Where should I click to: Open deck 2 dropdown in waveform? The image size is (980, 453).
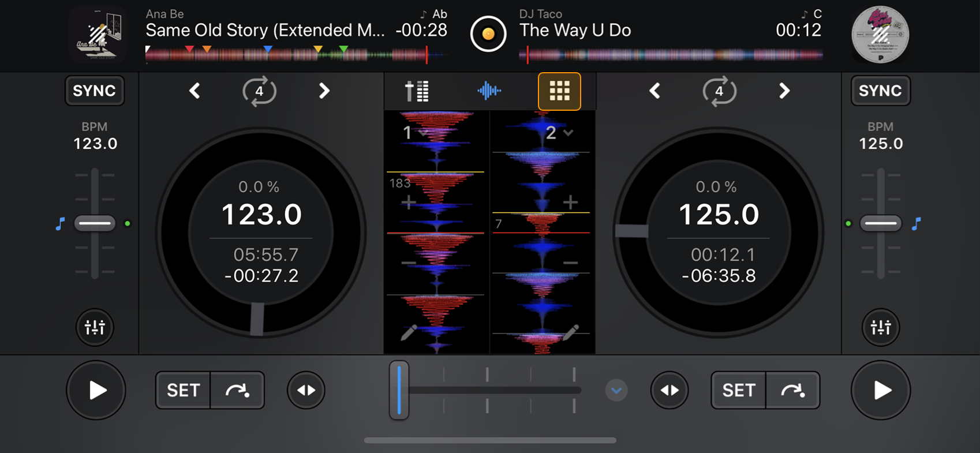coord(559,133)
